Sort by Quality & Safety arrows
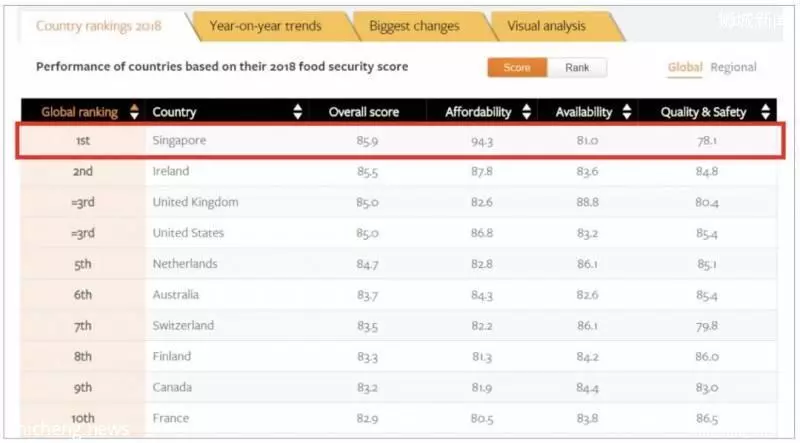The image size is (800, 443). click(x=766, y=112)
